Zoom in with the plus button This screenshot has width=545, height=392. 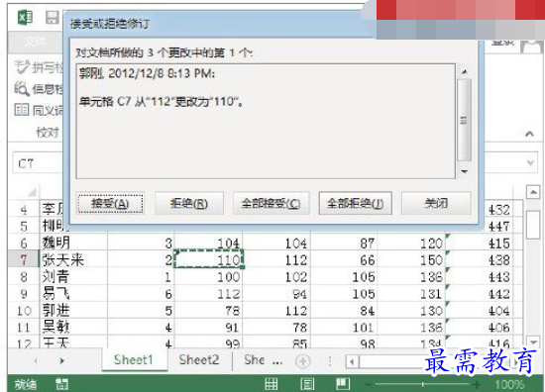coord(477,384)
